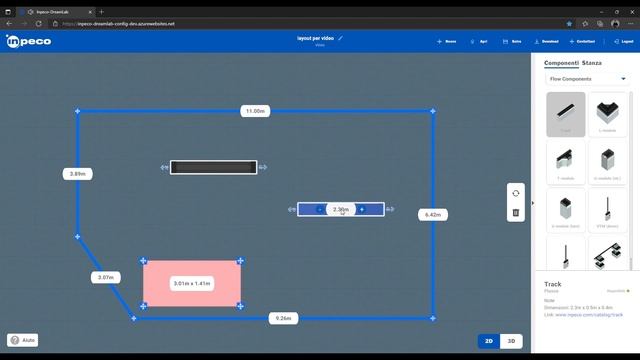Viewport: 640px width, 360px height.
Task: Switch to 3D view
Action: pyautogui.click(x=511, y=341)
